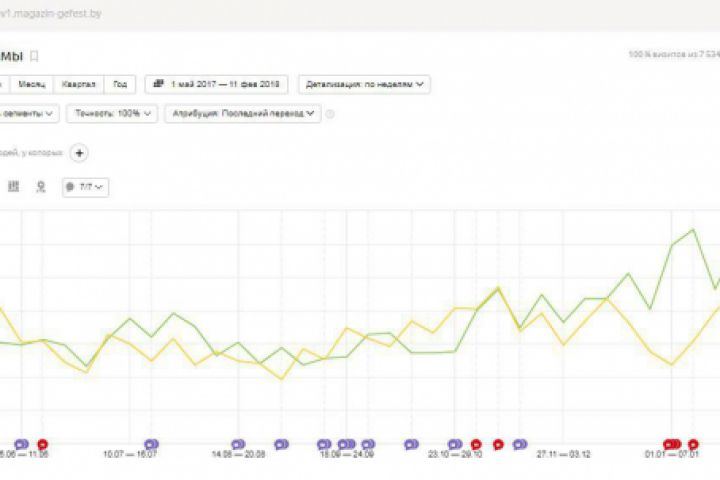This screenshot has width=720, height=480.
Task: Open the Точность: 100% dropdown
Action: (112, 113)
